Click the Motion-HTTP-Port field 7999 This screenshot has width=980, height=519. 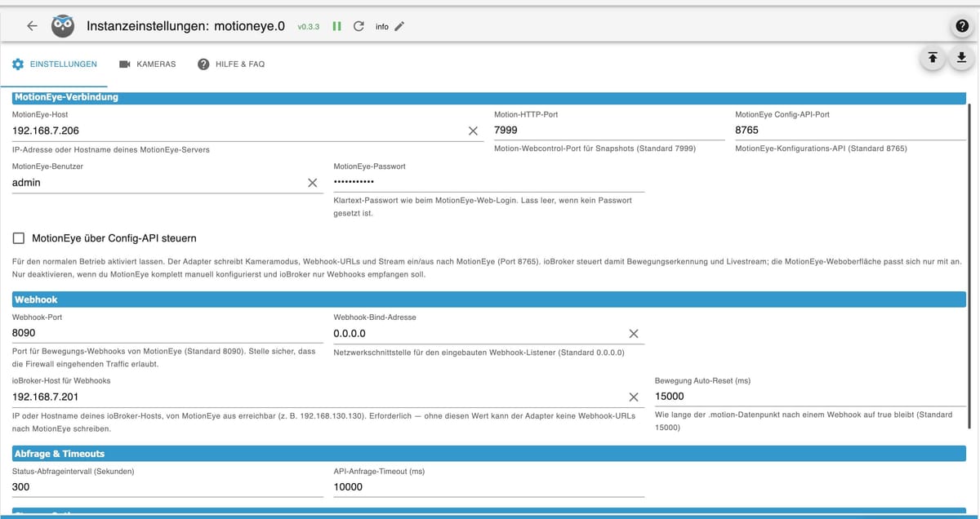click(609, 131)
